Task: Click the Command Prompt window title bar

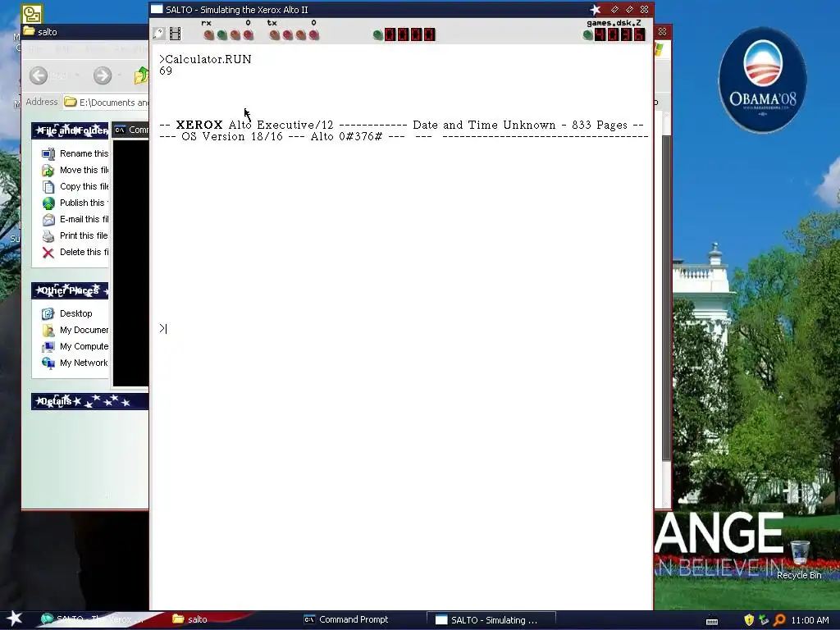Action: click(130, 130)
